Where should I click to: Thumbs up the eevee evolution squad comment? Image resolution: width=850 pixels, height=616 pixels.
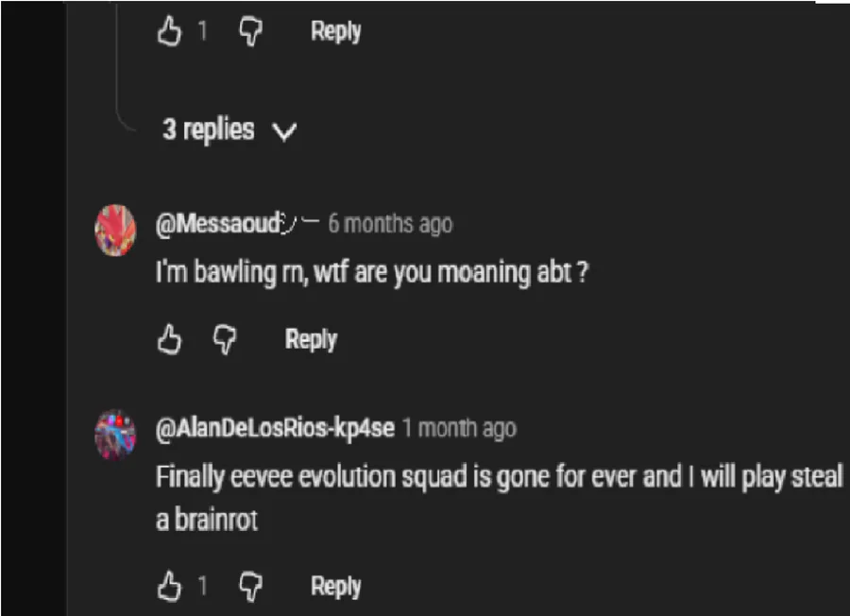(169, 587)
